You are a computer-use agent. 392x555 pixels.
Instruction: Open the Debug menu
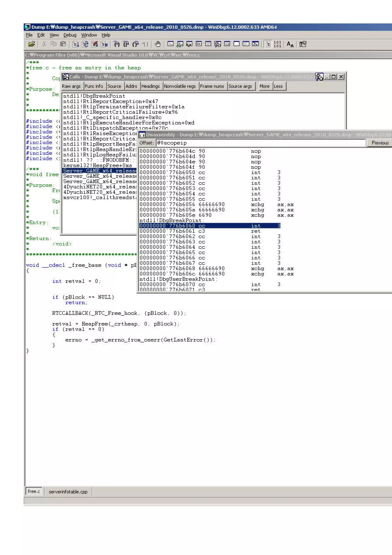[x=70, y=35]
